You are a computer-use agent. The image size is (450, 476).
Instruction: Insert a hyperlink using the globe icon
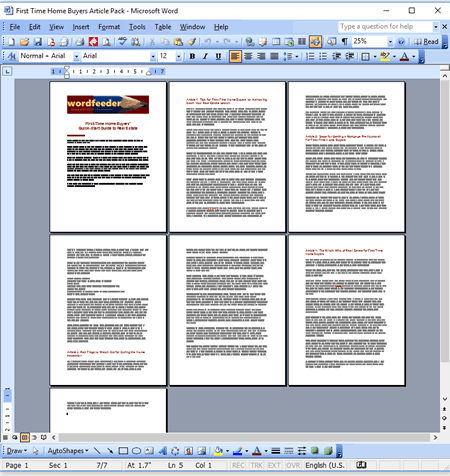pyautogui.click(x=250, y=42)
